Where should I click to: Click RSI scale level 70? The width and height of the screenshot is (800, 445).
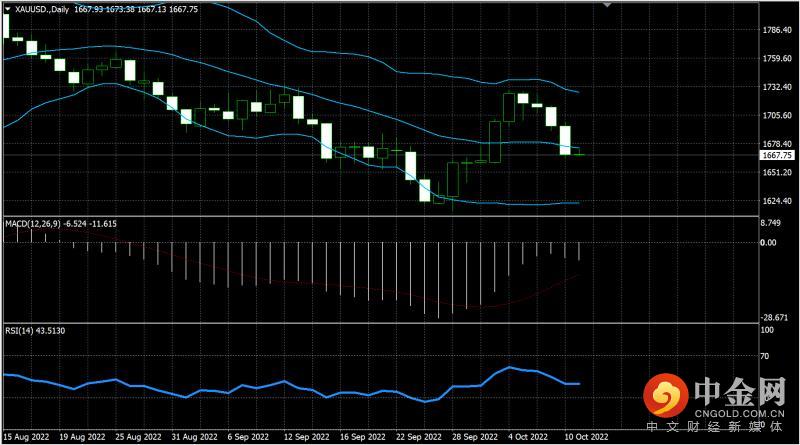[765, 356]
